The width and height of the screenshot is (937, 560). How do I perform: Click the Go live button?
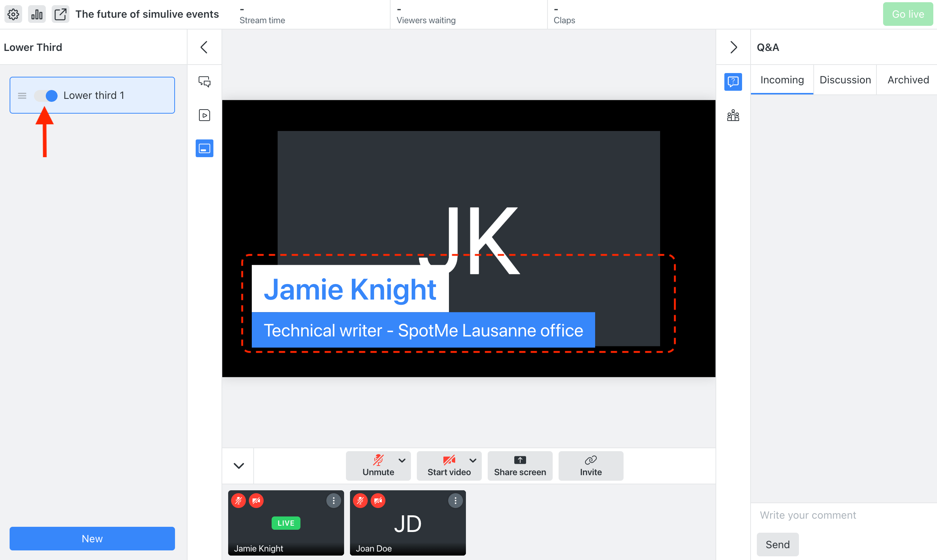[x=908, y=14]
